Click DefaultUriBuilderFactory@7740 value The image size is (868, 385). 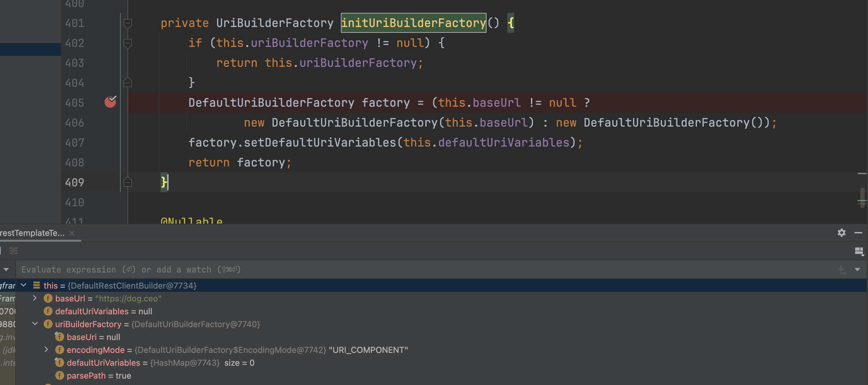pos(195,324)
